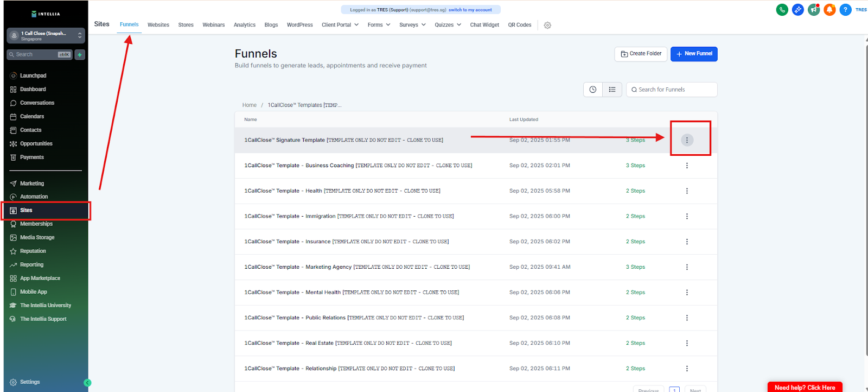Open actions menu for Business Coaching row

tap(687, 166)
